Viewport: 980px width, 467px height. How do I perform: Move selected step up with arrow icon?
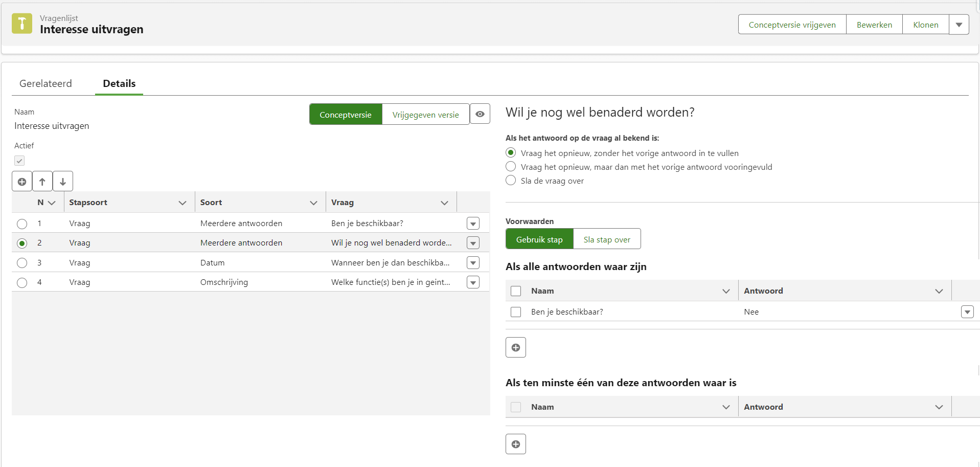(42, 182)
